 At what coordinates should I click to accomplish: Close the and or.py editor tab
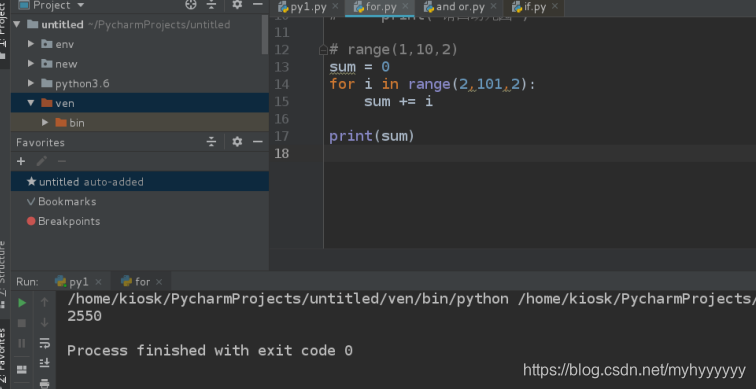point(493,6)
